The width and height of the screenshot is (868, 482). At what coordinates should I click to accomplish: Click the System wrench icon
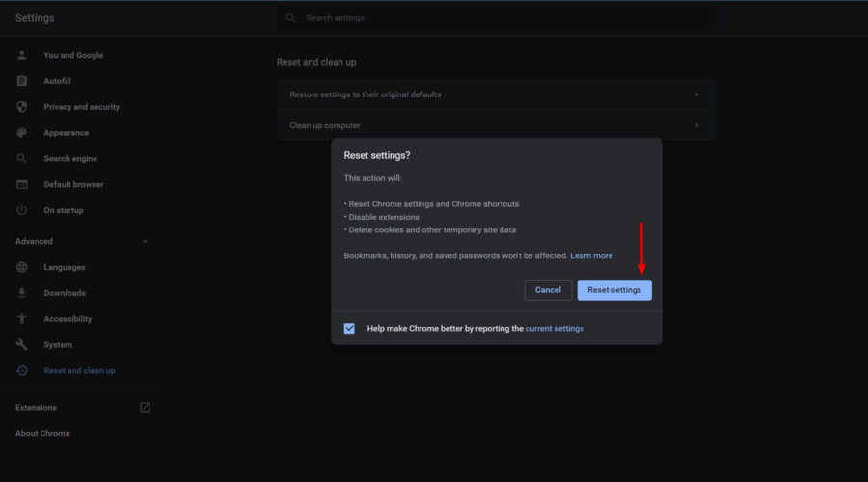[21, 345]
